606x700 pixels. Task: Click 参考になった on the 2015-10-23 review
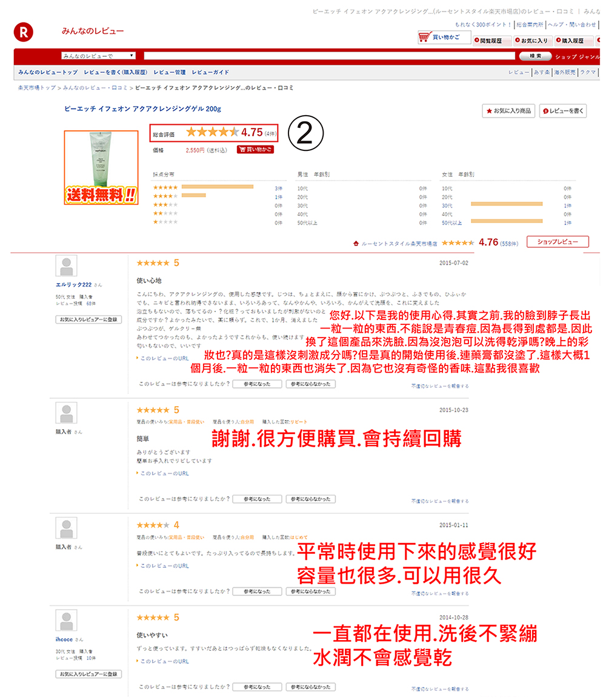pyautogui.click(x=257, y=499)
